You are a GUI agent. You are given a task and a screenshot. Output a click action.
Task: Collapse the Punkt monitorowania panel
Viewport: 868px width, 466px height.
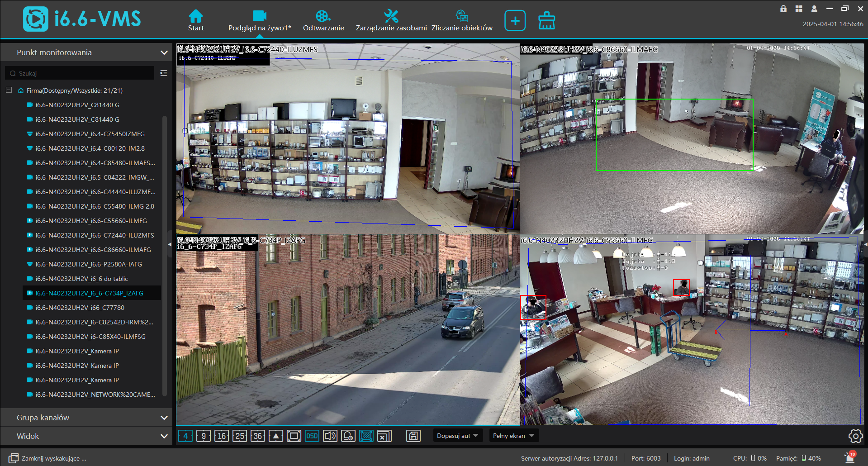tap(164, 52)
